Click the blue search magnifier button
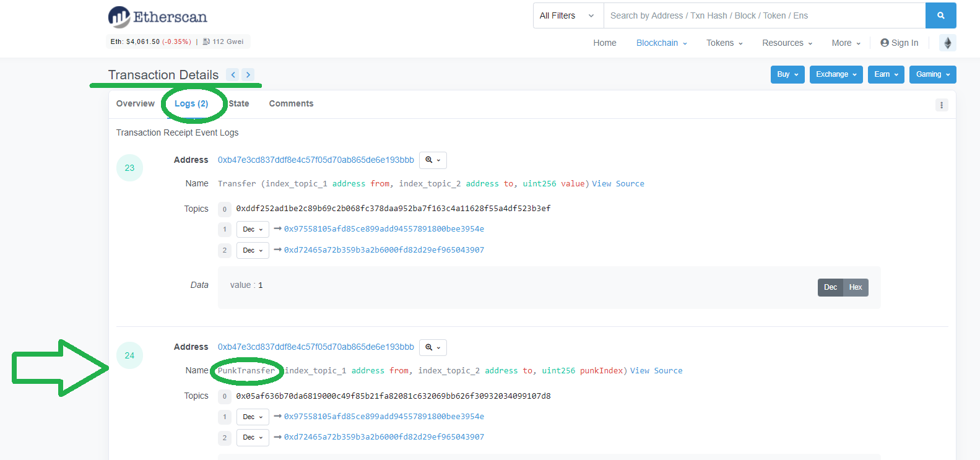This screenshot has height=460, width=980. click(940, 15)
